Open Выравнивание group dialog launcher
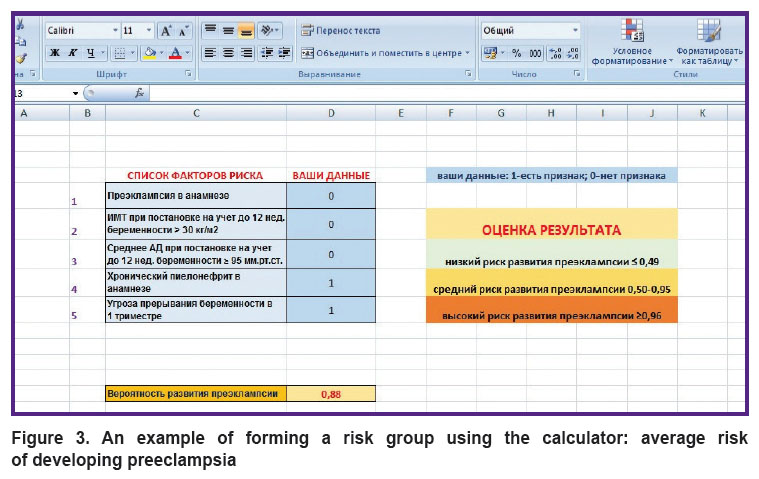This screenshot has width=759, height=479. [468, 74]
